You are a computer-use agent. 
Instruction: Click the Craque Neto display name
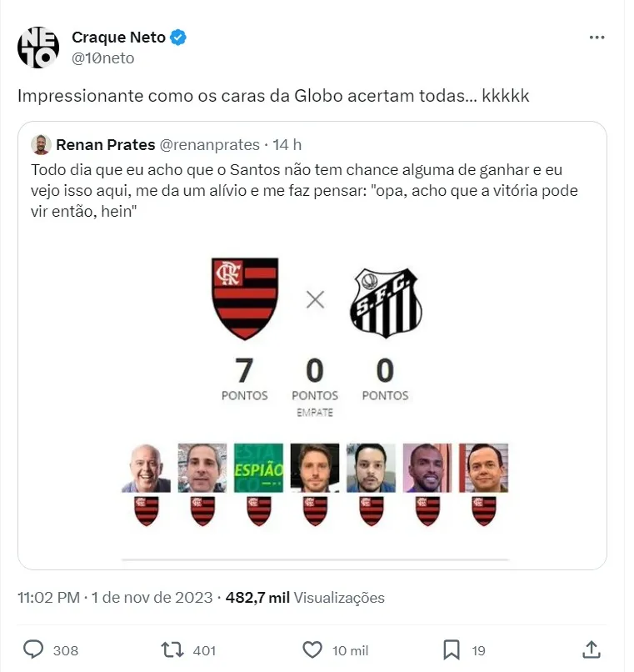click(x=118, y=38)
